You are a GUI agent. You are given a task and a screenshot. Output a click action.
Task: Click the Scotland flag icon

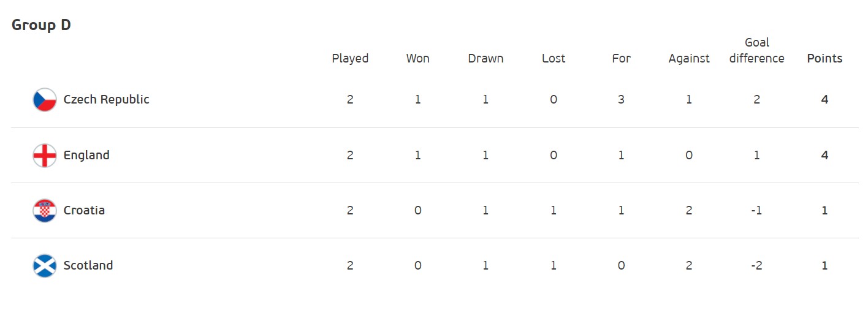45,266
